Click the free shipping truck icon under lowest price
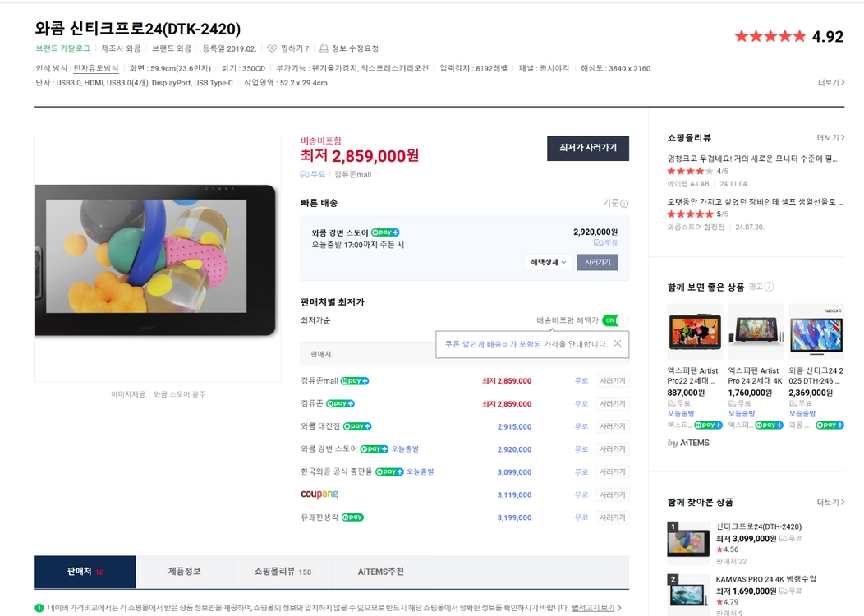Viewport: 864px width, 616px height. (304, 174)
